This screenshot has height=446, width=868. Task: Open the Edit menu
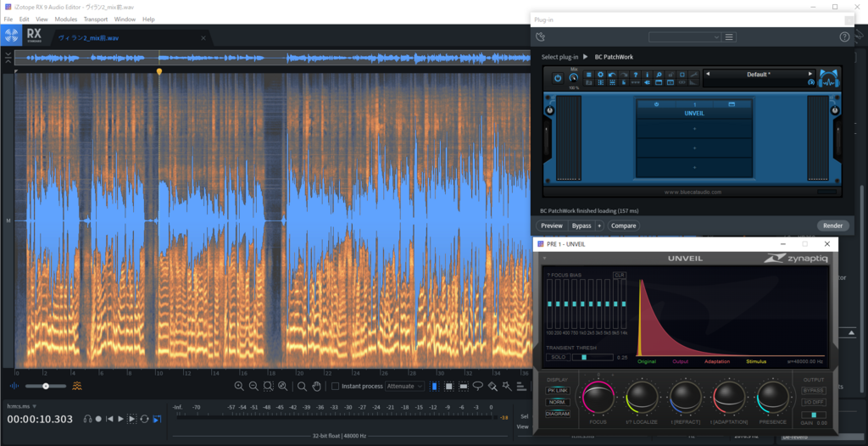(x=25, y=20)
